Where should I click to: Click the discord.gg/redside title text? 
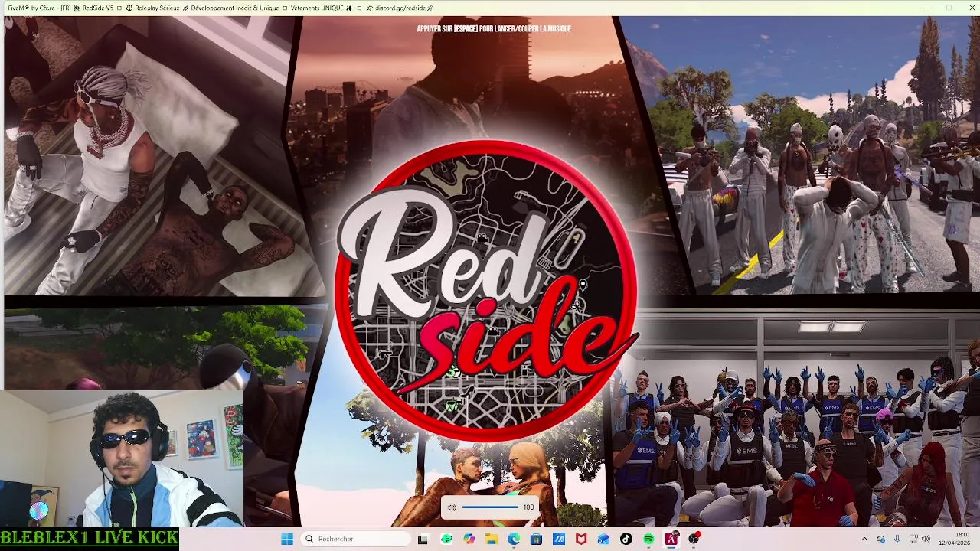400,8
